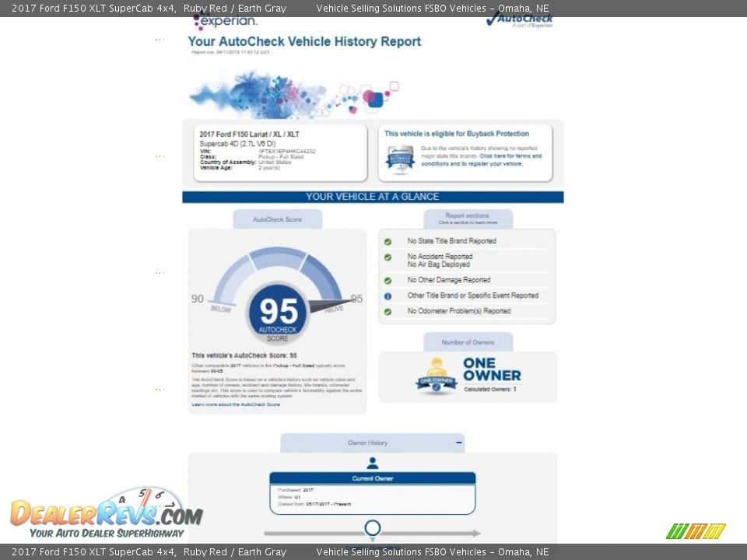Click the circle marker on ownership timeline
This screenshot has width=747, height=560.
tap(372, 529)
